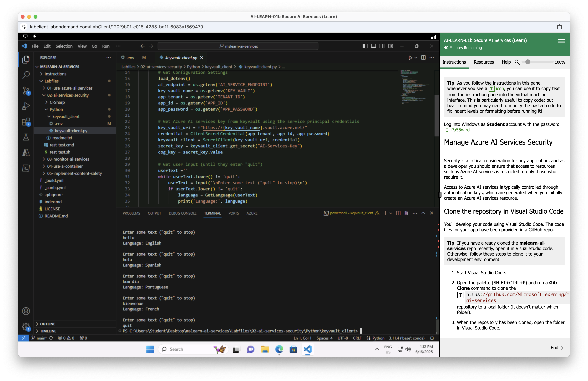
Task: Switch to DEBUG CONSOLE tab
Action: point(182,213)
